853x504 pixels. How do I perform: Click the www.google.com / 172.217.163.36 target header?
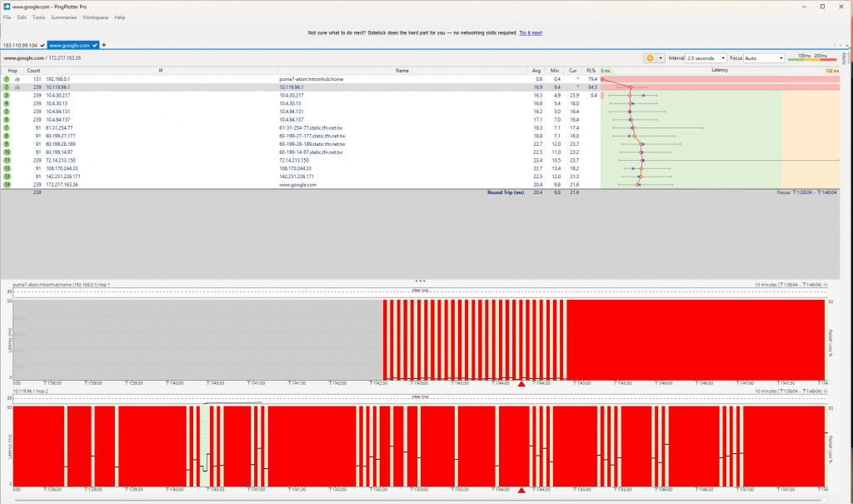(42, 57)
